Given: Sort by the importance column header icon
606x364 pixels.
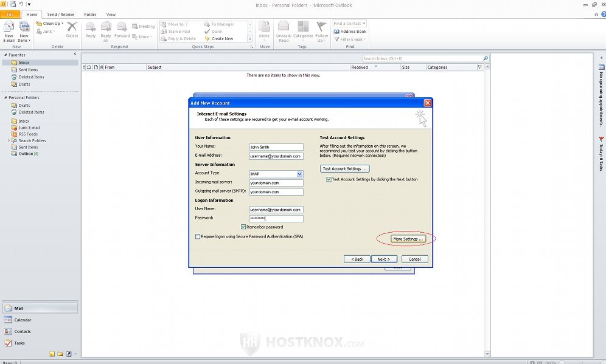Looking at the screenshot, I should pos(84,67).
